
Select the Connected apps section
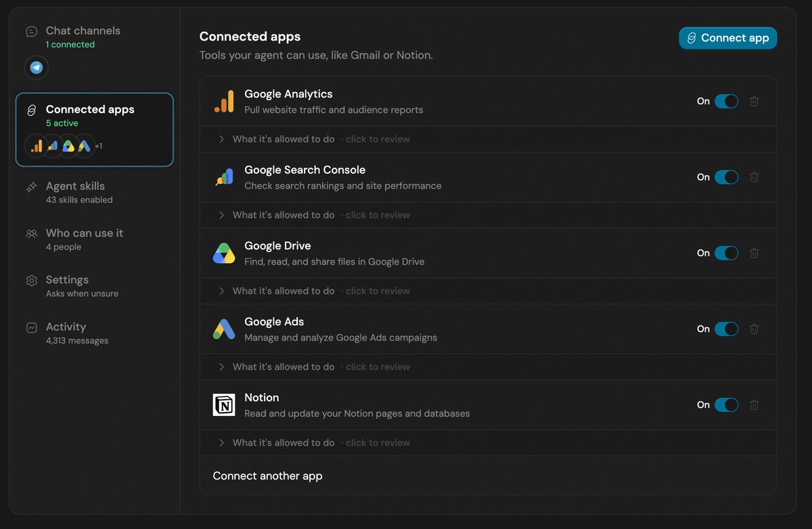tap(94, 130)
